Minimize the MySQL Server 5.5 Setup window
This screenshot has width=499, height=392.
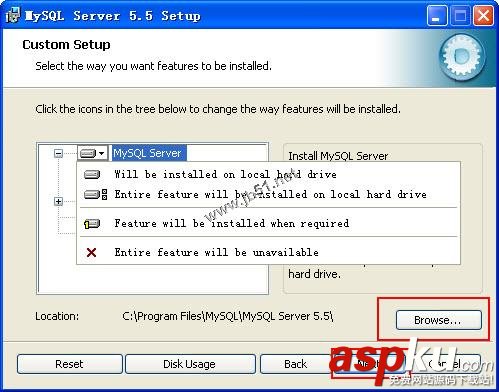pyautogui.click(x=437, y=16)
